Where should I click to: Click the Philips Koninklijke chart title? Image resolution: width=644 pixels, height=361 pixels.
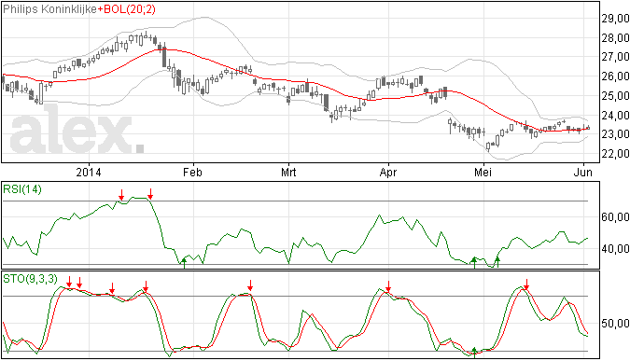50,9
